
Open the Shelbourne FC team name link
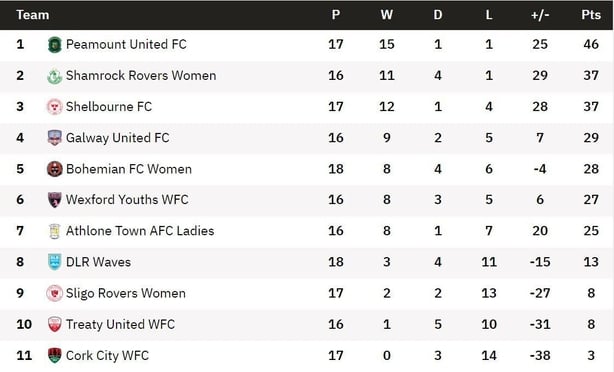pos(109,107)
